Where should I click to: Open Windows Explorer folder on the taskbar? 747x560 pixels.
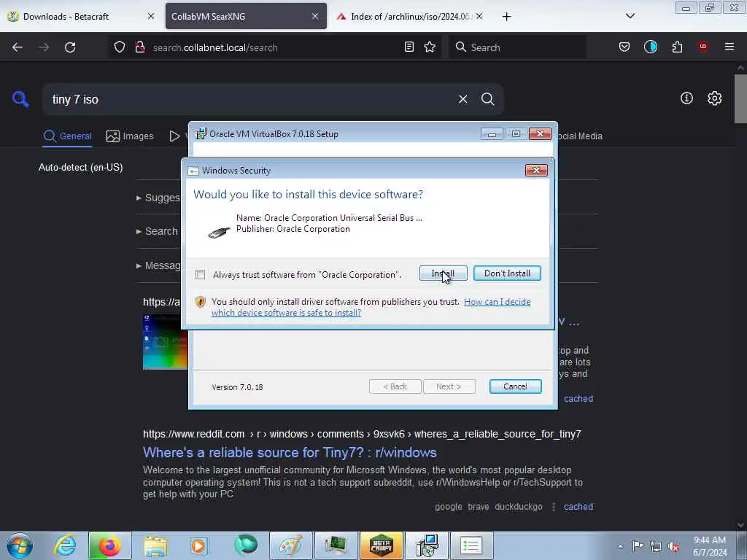[x=155, y=545]
